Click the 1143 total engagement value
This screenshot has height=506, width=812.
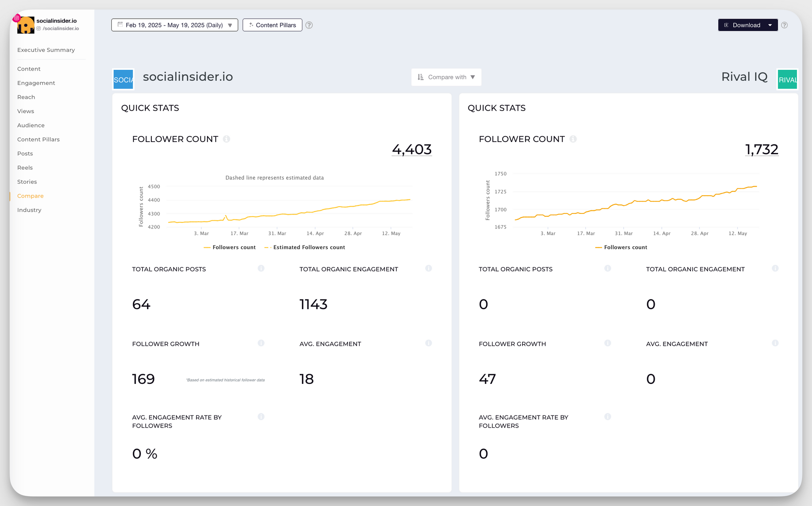click(x=313, y=304)
